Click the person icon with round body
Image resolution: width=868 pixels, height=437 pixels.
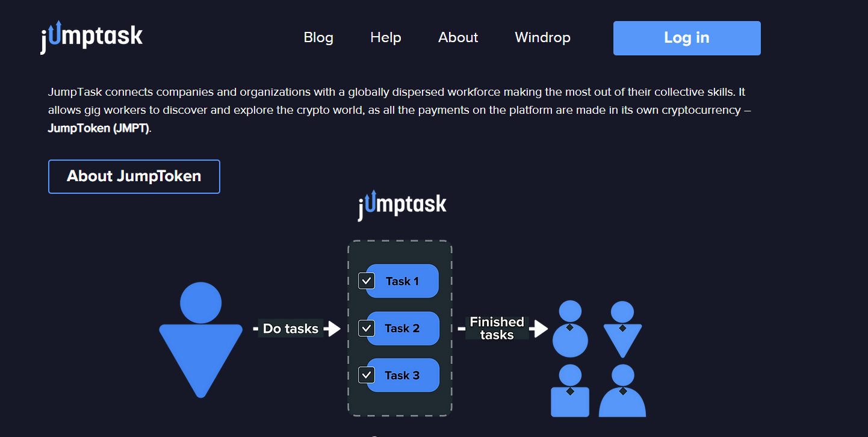point(570,329)
